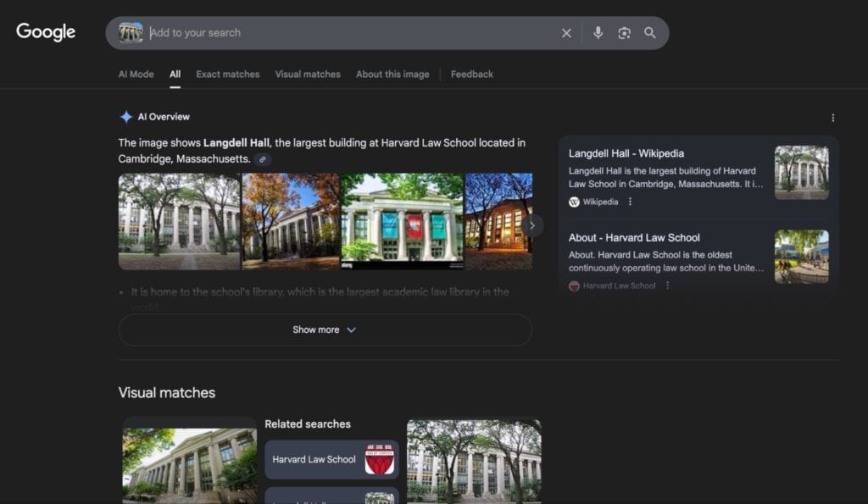
Task: Click the three-dot menu beside Wikipedia
Action: (x=631, y=202)
